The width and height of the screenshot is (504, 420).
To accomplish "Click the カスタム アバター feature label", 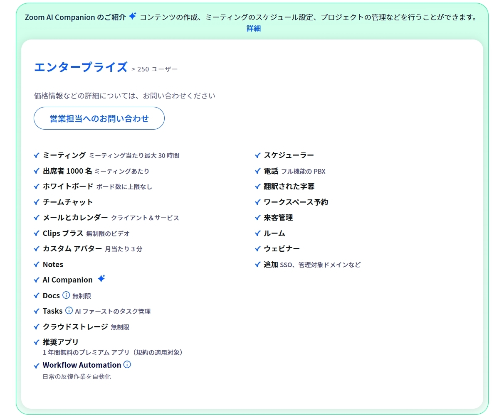I will click(x=72, y=249).
